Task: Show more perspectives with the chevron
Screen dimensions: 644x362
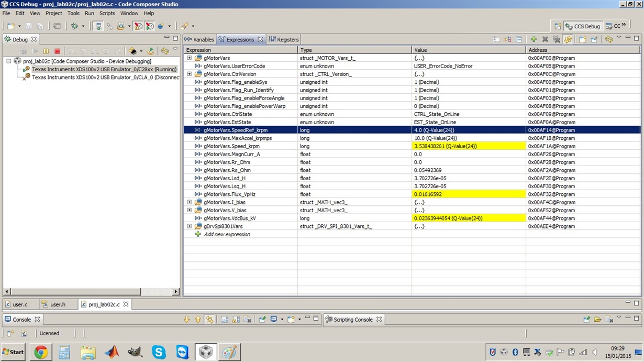Action: pos(624,25)
